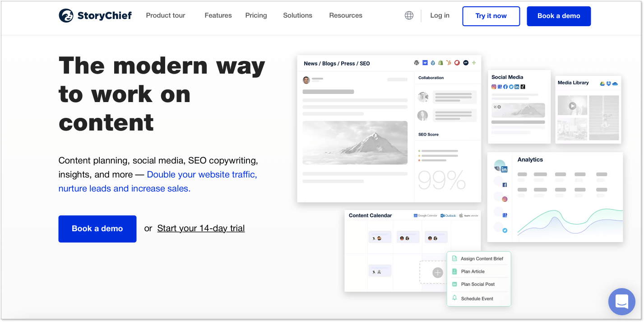Expand the Resources navigation menu
This screenshot has width=644, height=322.
[346, 15]
